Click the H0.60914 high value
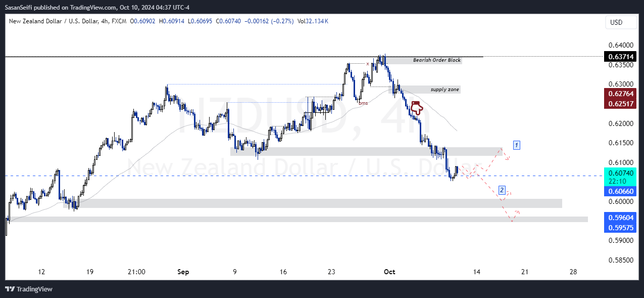The height and width of the screenshot is (298, 644). coord(172,21)
